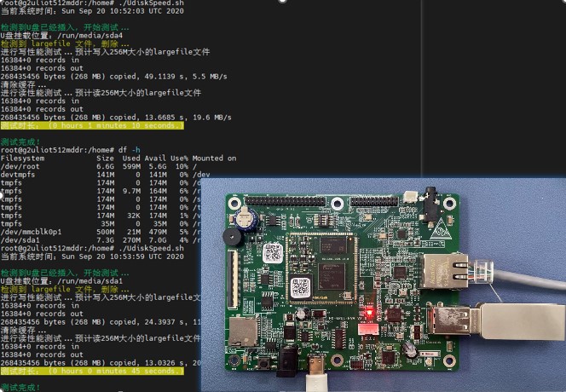Click the 'Used' column header
Image resolution: width=566 pixels, height=392 pixels.
[131, 159]
